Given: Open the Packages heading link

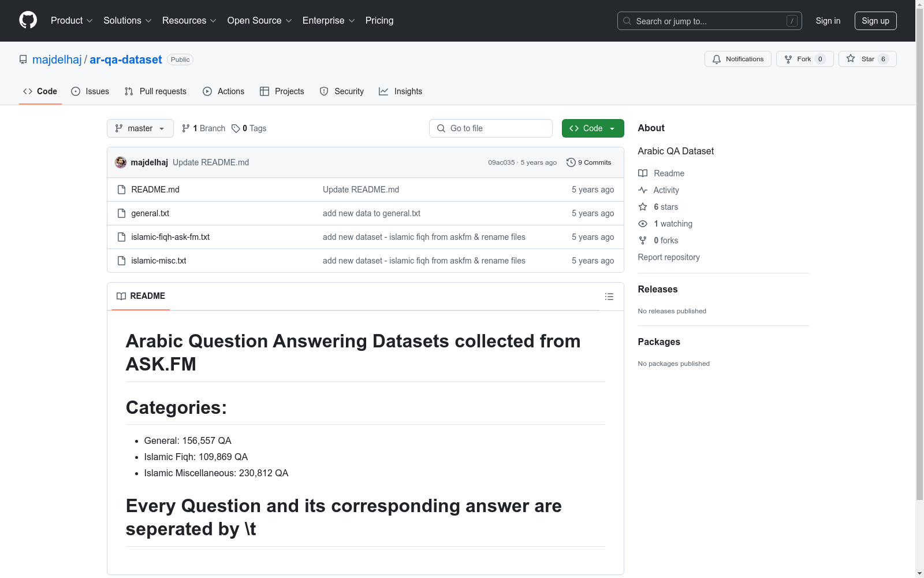Looking at the screenshot, I should pyautogui.click(x=659, y=342).
